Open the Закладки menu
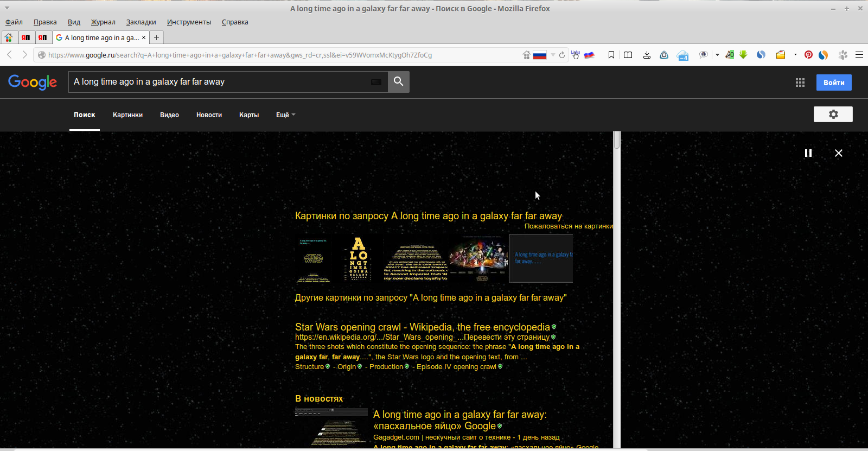 coord(141,22)
